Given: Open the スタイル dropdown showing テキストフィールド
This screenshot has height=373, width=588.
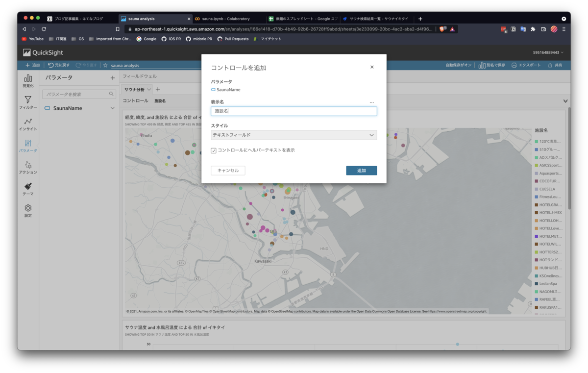Looking at the screenshot, I should (x=294, y=135).
